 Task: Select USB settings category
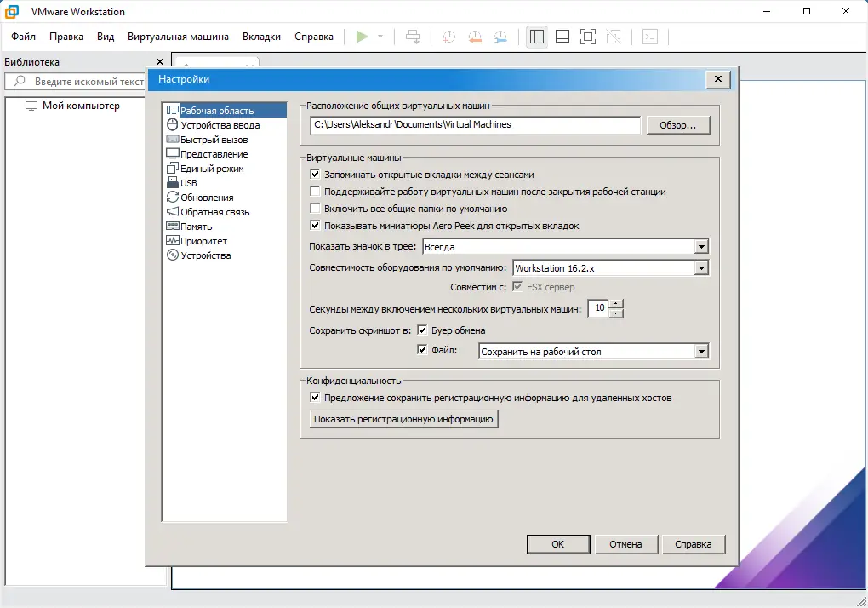(188, 183)
